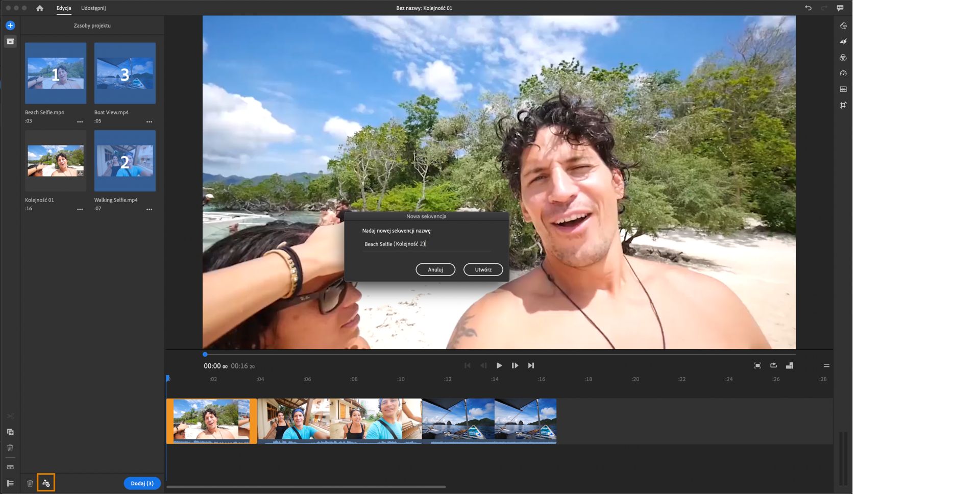The height and width of the screenshot is (494, 980).
Task: Click the Undo arrow icon
Action: pyautogui.click(x=808, y=8)
